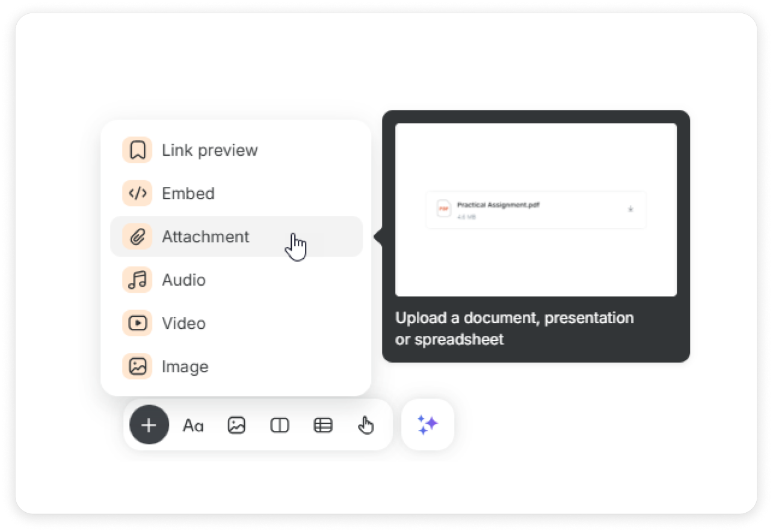
Task: Select the split columns layout icon
Action: pyautogui.click(x=280, y=426)
